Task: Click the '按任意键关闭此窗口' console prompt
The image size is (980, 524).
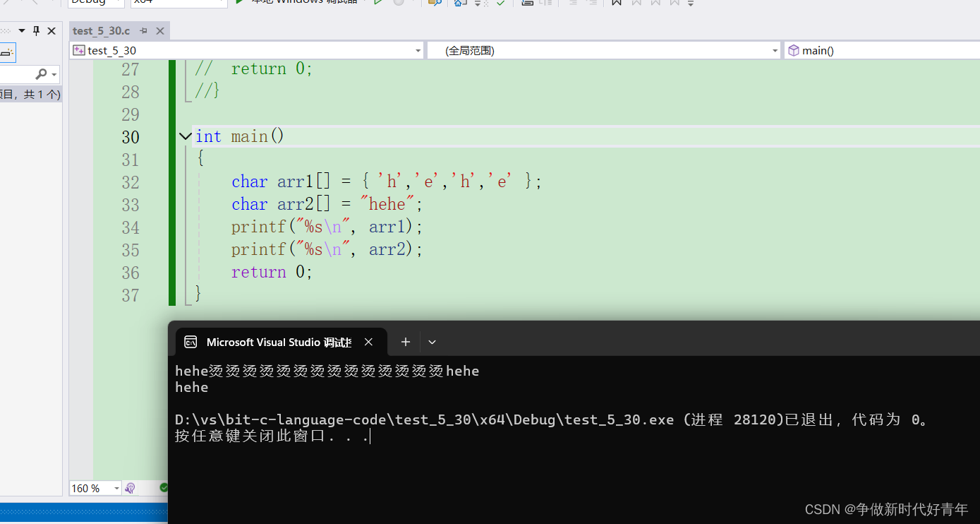Action: click(x=272, y=436)
